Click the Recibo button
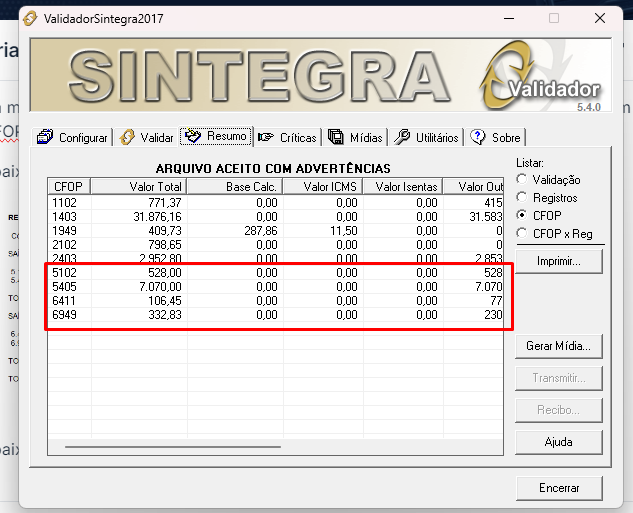This screenshot has width=633, height=513. [x=559, y=410]
